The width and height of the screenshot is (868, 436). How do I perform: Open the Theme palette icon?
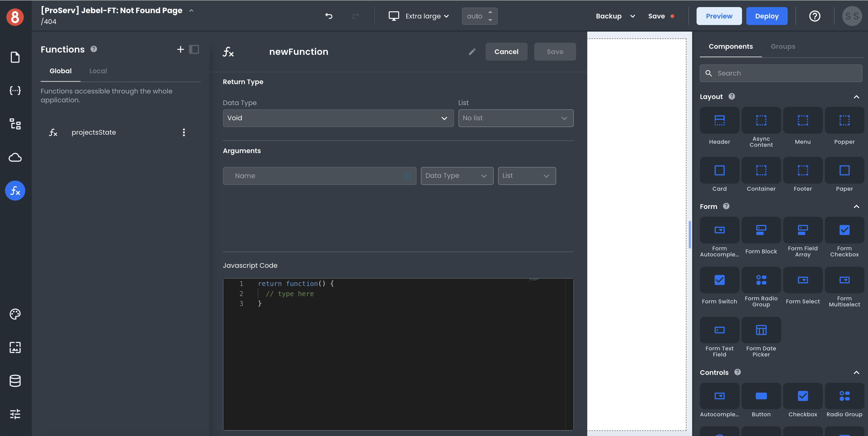tap(15, 314)
